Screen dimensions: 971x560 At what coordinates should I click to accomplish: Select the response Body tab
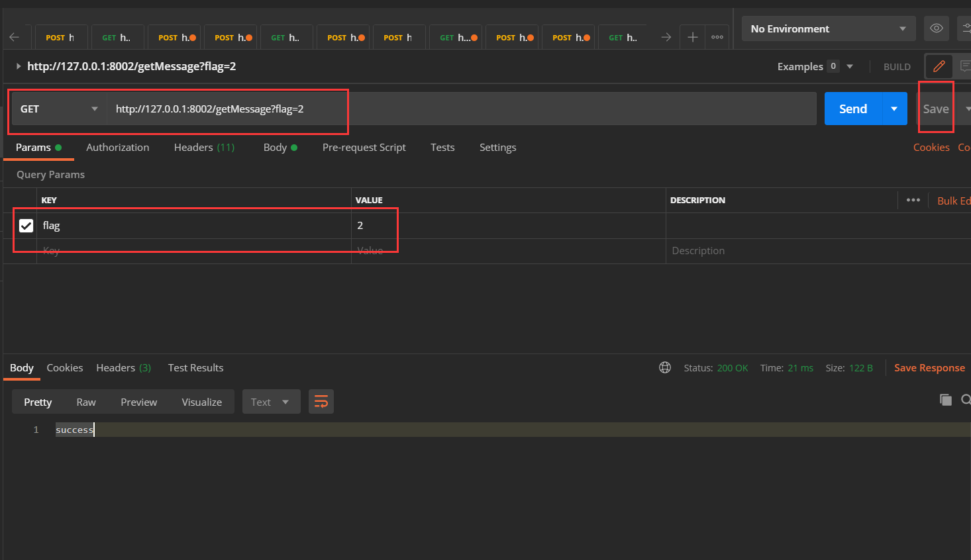[x=22, y=367]
